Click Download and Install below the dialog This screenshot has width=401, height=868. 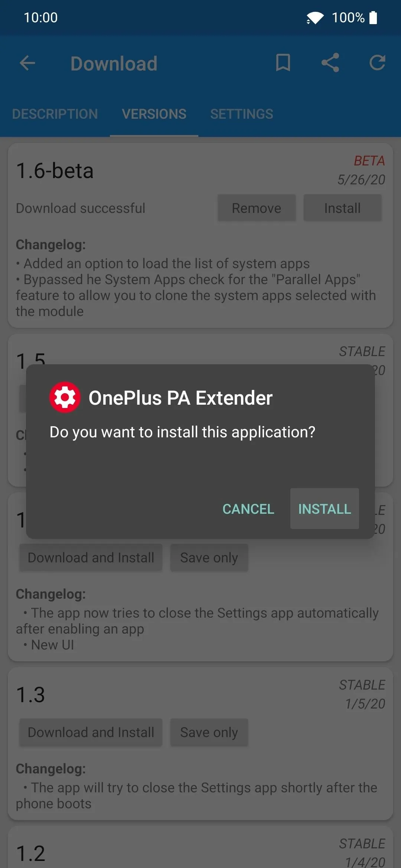pos(91,558)
